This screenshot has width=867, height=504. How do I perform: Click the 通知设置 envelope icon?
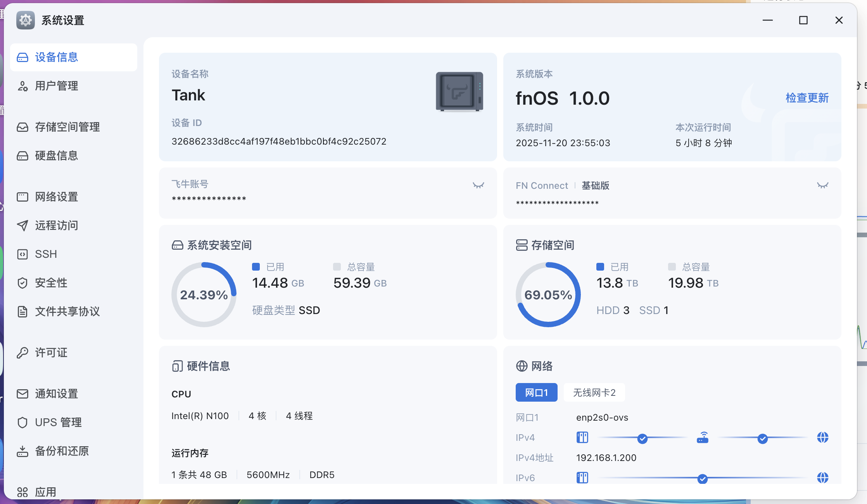(22, 394)
